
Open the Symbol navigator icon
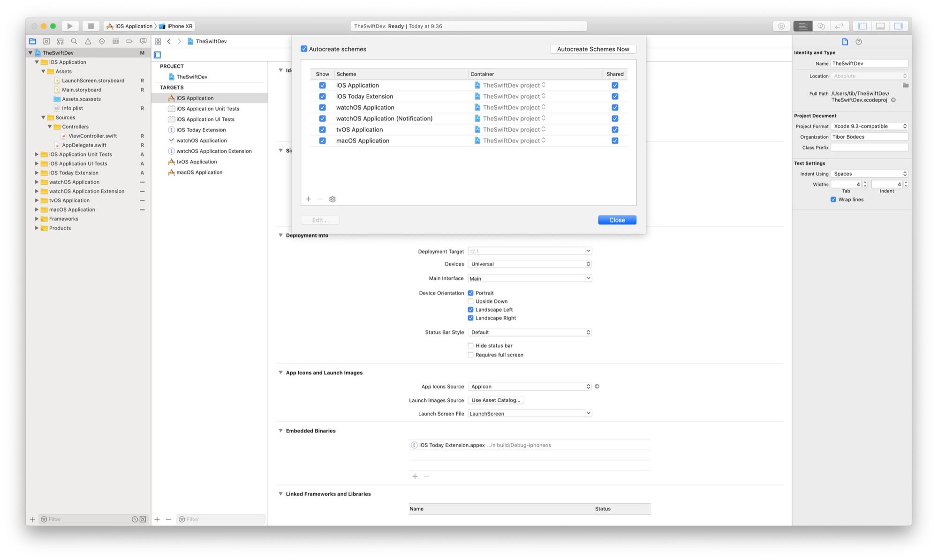click(60, 41)
